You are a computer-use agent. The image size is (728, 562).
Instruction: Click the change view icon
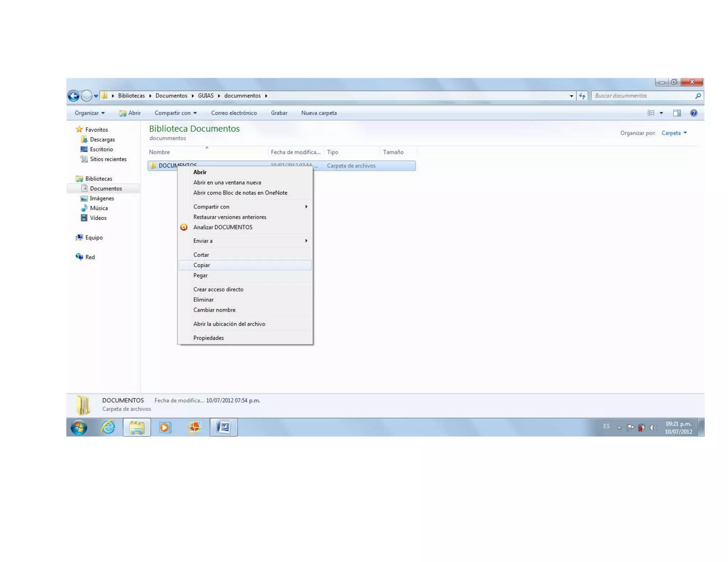pos(651,113)
